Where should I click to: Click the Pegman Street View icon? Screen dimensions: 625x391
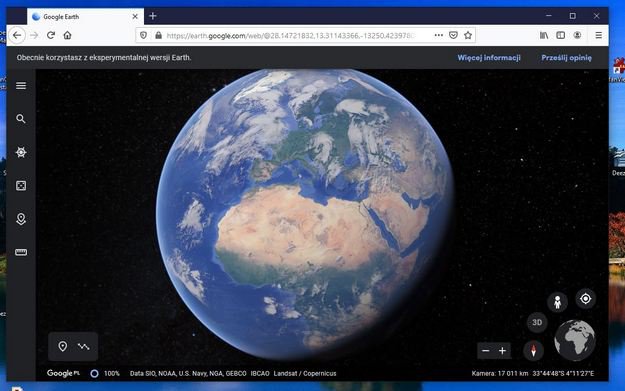(557, 302)
